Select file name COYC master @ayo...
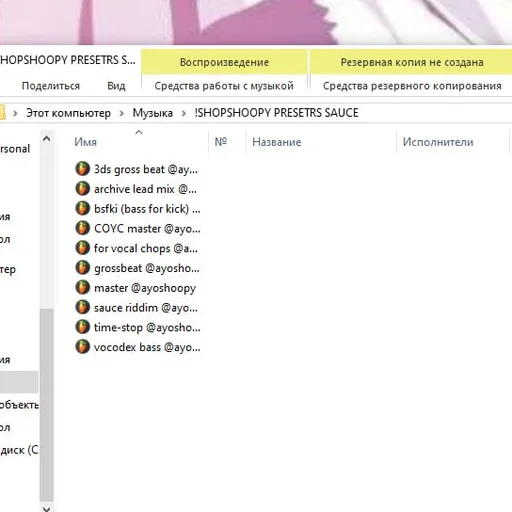This screenshot has height=512, width=512. 147,229
